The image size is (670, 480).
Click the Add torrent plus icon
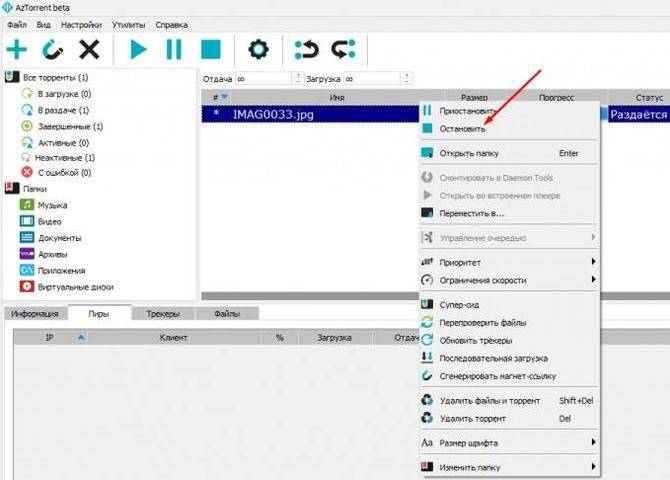(x=16, y=49)
